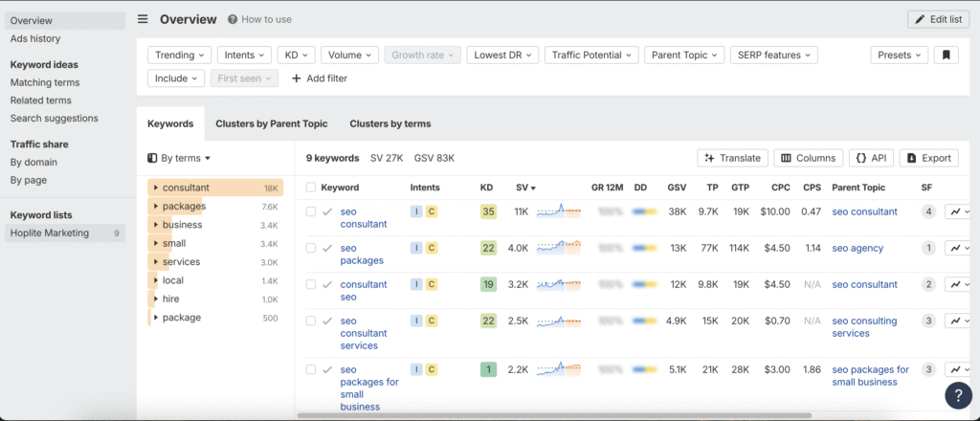This screenshot has width=980, height=421.
Task: Click the Edit list button
Action: [938, 19]
